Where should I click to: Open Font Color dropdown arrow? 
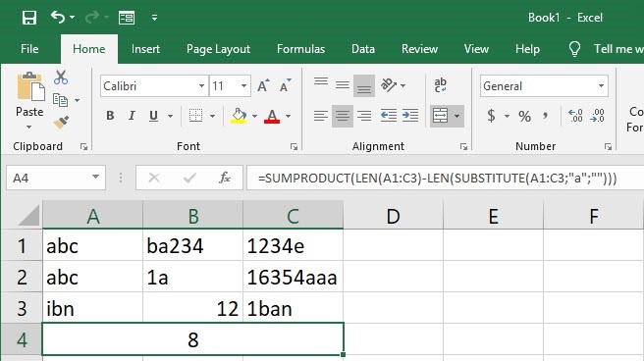tap(288, 116)
